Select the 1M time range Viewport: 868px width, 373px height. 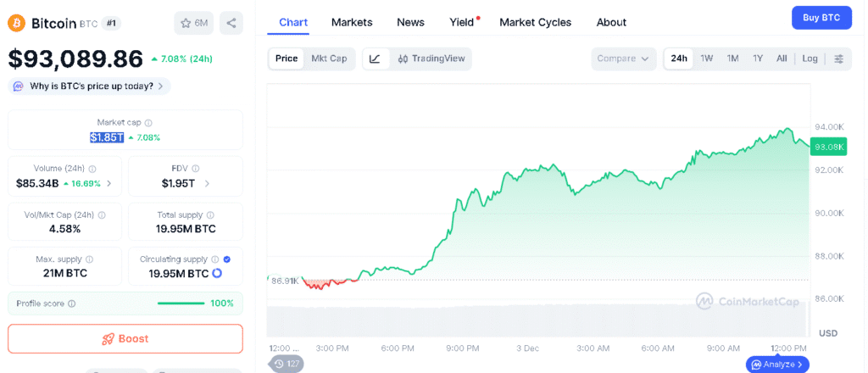click(733, 58)
